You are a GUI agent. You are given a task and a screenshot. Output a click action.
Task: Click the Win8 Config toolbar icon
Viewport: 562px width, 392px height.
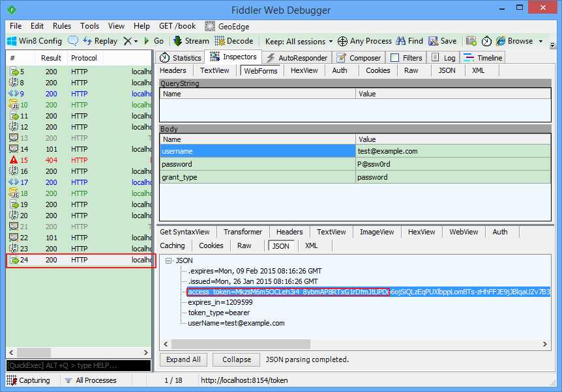12,41
